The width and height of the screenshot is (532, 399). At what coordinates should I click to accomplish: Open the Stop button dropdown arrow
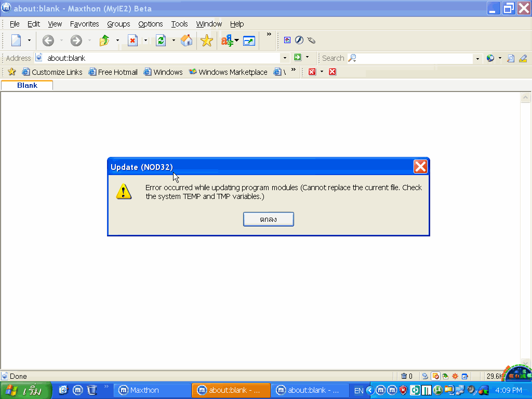point(145,41)
